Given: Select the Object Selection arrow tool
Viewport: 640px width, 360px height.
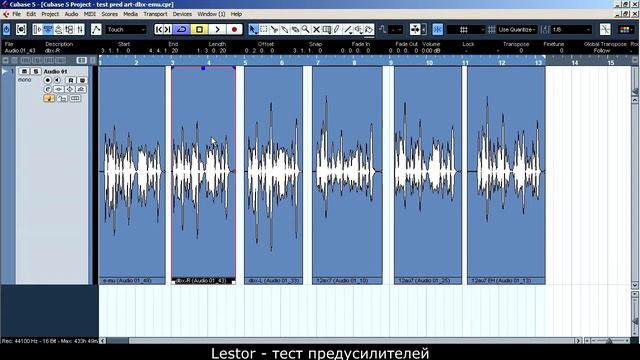Looking at the screenshot, I should [253, 29].
